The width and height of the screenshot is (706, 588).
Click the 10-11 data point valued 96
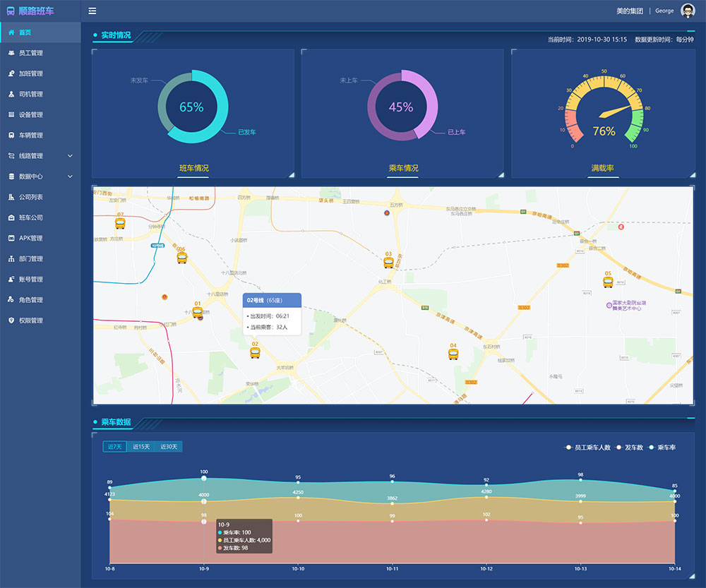tap(392, 481)
